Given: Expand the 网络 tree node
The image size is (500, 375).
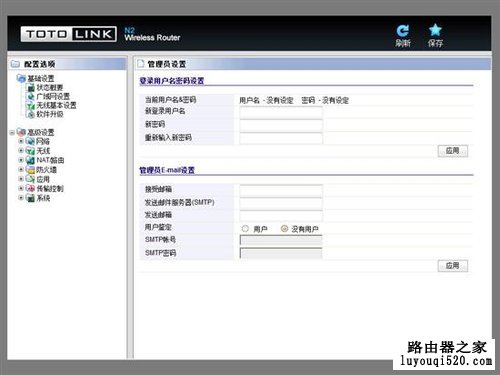Looking at the screenshot, I should [21, 141].
